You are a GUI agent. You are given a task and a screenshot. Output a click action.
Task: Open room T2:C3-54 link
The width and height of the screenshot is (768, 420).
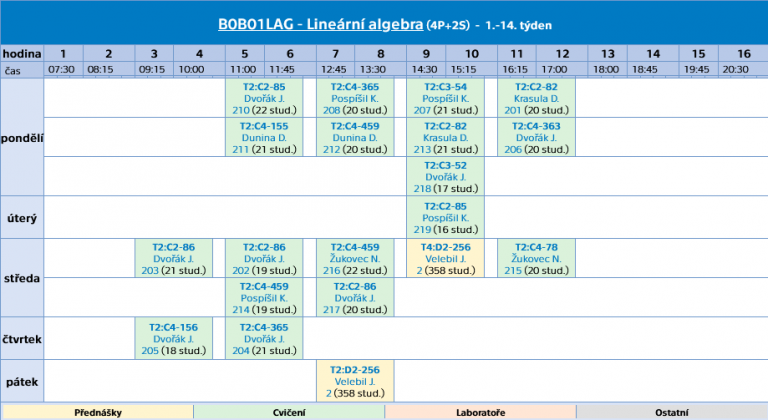(x=445, y=87)
